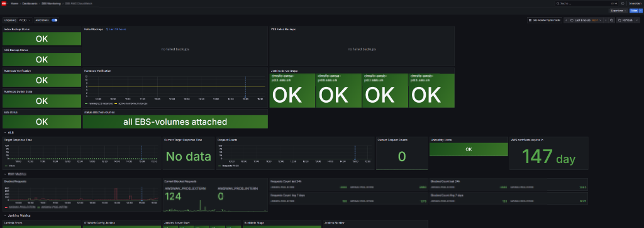
Task: Click the EBS Status OK panel
Action: pyautogui.click(x=42, y=122)
